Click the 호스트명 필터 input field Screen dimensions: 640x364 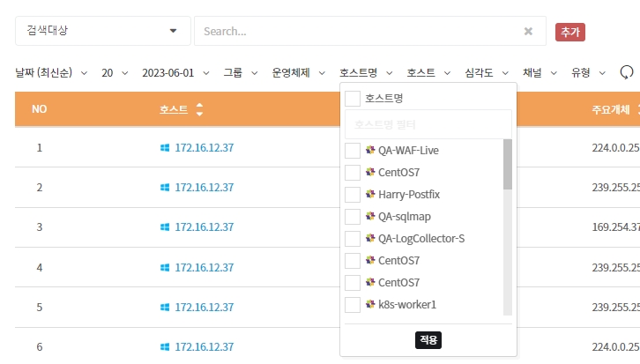[x=428, y=124]
